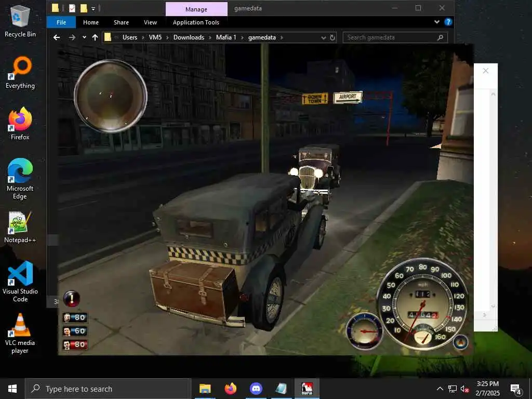Click the teammate health indicator showing 60
The height and width of the screenshot is (399, 532).
tap(75, 331)
